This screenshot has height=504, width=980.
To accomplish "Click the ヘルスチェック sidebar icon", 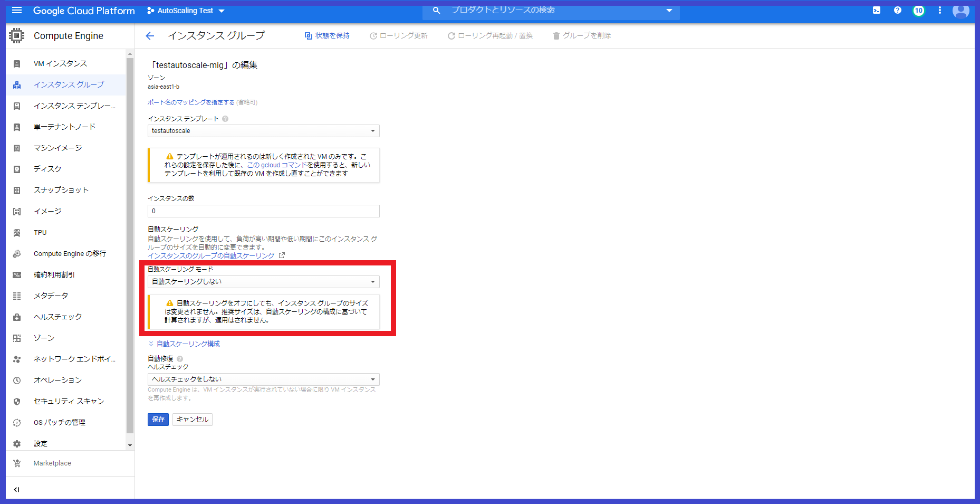I will tap(17, 317).
